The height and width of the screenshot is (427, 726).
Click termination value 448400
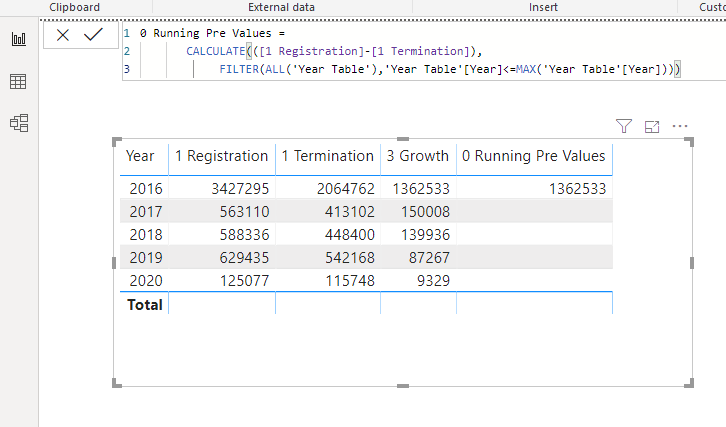350,235
